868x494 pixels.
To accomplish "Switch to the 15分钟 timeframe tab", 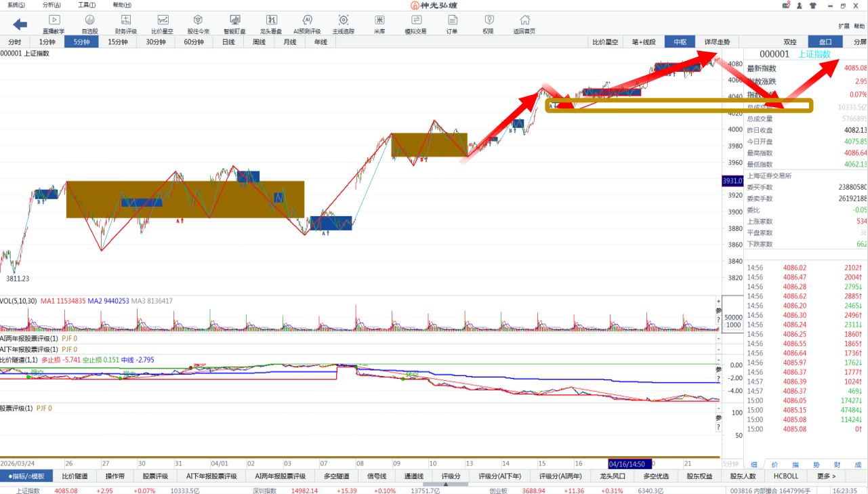I will 118,42.
